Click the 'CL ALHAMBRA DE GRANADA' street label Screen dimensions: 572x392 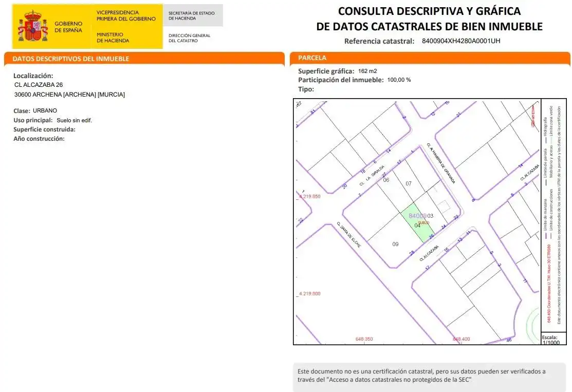click(441, 163)
